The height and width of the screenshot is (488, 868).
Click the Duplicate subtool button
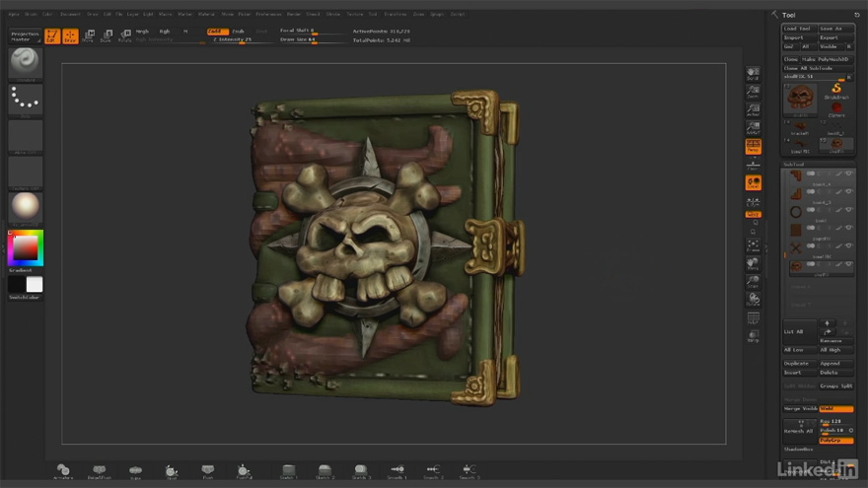pyautogui.click(x=799, y=364)
